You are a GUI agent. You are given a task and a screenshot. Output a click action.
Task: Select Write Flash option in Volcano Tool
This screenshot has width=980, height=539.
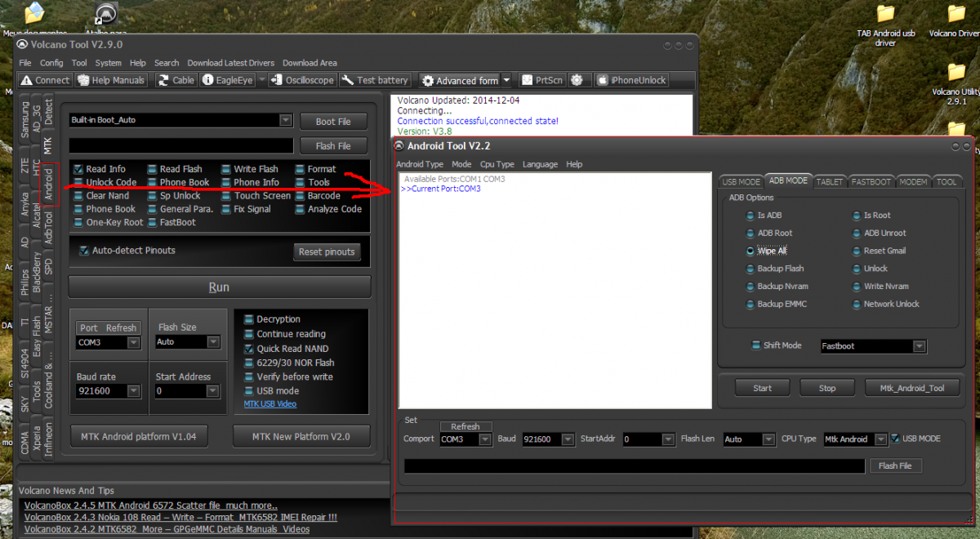click(249, 169)
